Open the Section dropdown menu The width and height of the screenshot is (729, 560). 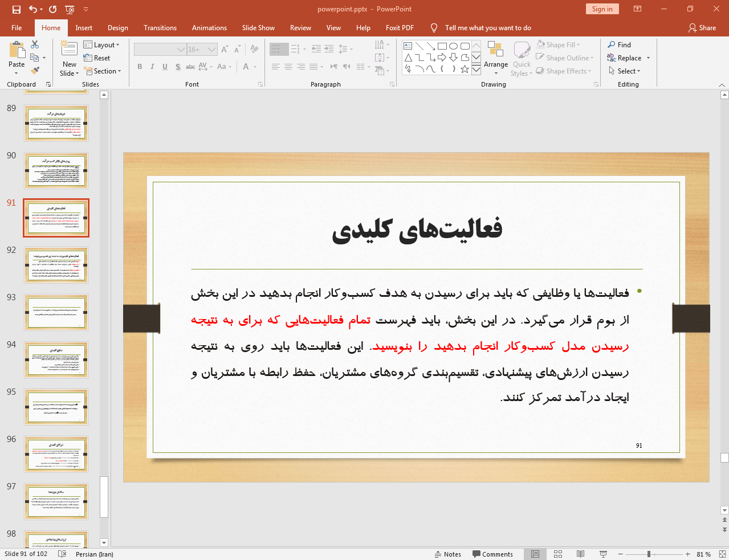pos(103,71)
